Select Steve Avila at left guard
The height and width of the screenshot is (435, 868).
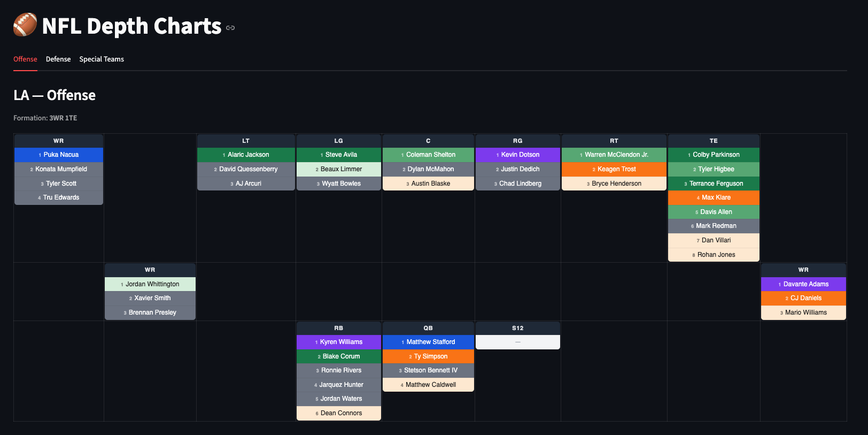coord(339,155)
